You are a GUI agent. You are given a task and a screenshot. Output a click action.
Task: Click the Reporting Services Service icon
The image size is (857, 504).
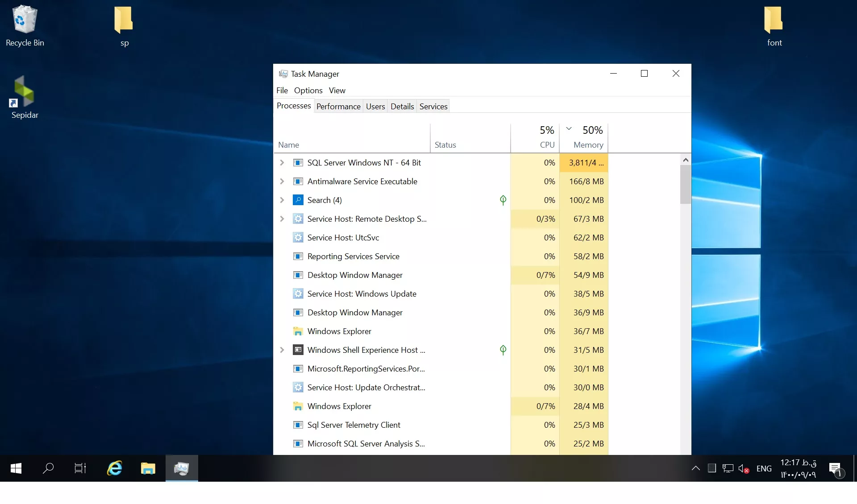point(298,256)
